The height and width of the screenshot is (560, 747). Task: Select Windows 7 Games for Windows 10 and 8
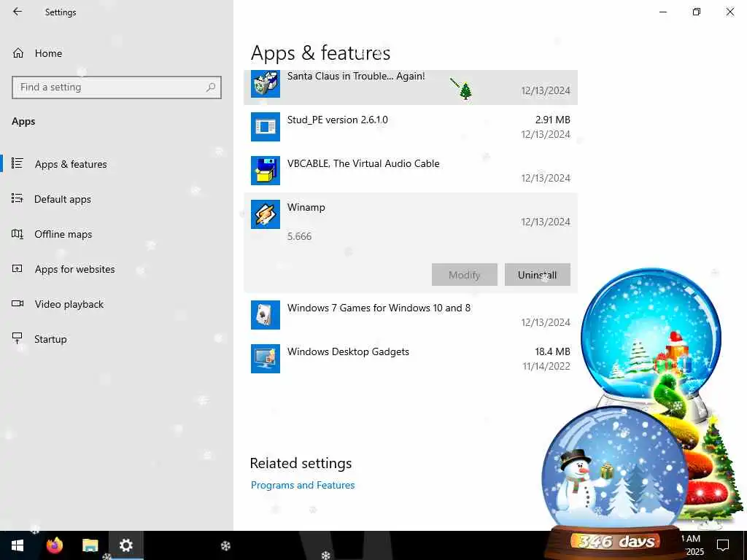click(411, 315)
